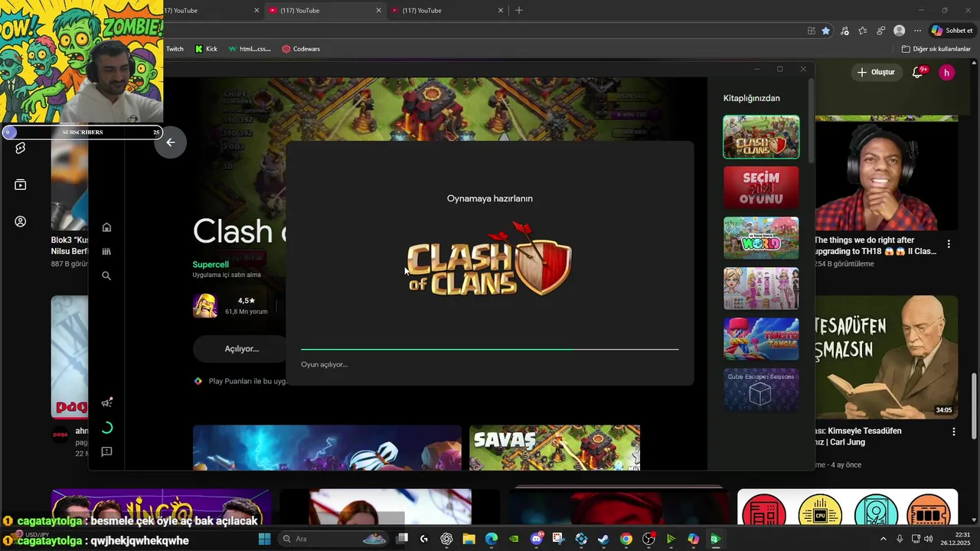Click the 'Sohbet et' Copilot button
The width and height of the screenshot is (980, 551).
click(952, 31)
